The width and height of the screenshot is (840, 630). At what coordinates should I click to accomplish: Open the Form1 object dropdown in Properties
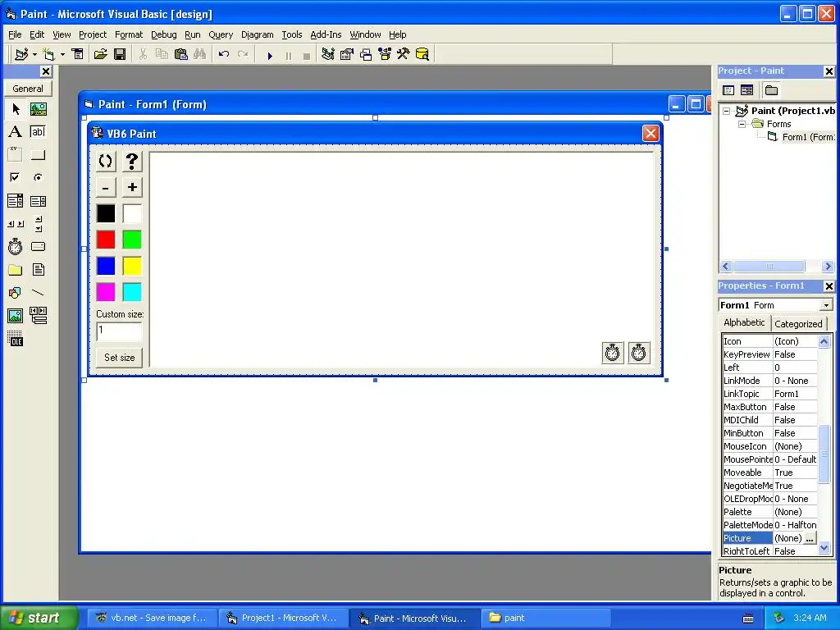click(827, 305)
